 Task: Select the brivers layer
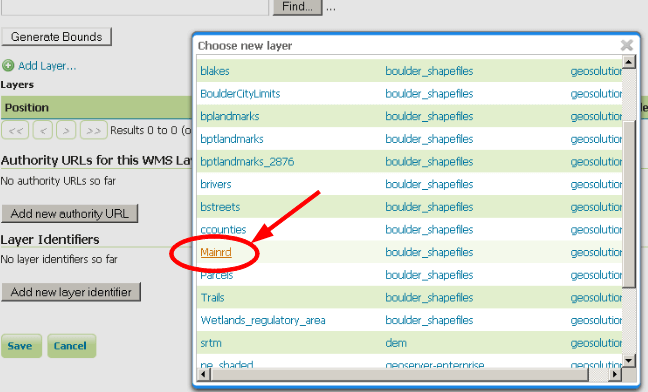[x=216, y=184]
